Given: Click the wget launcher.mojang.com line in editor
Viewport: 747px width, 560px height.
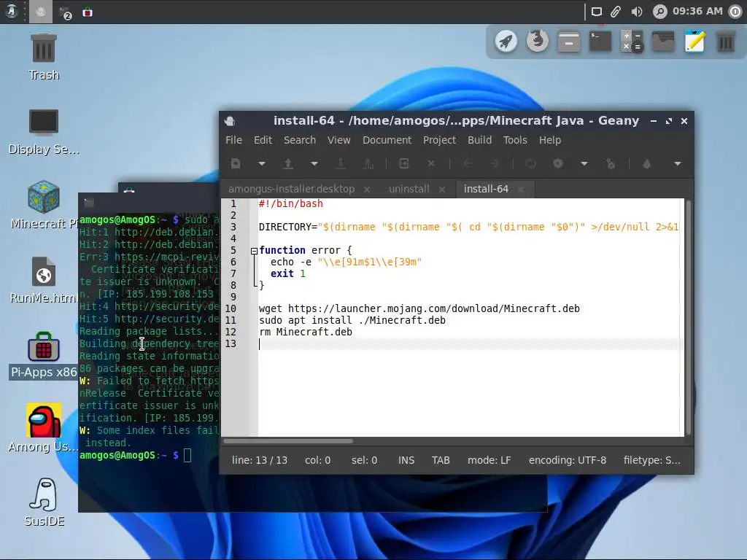Looking at the screenshot, I should coord(419,308).
